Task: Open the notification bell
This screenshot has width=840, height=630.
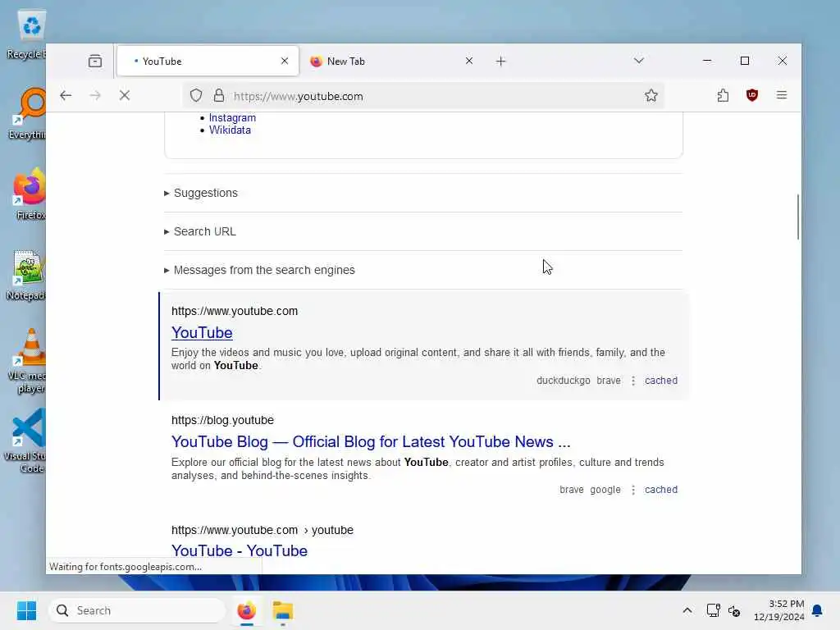Action: point(817,610)
